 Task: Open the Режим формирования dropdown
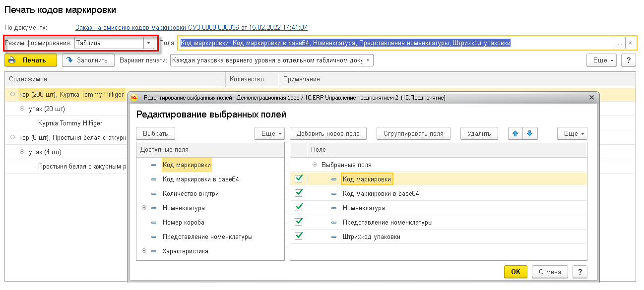148,43
